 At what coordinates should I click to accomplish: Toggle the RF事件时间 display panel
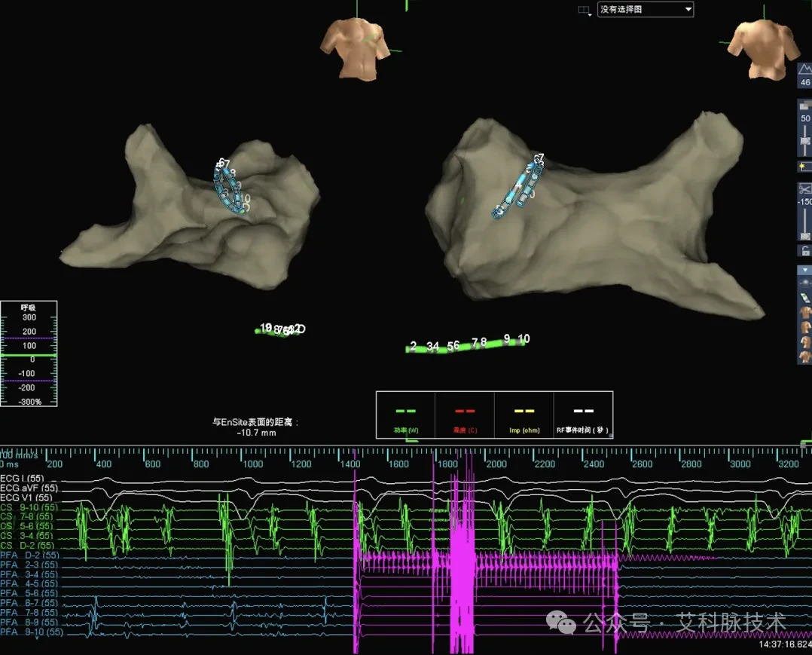pyautogui.click(x=583, y=415)
